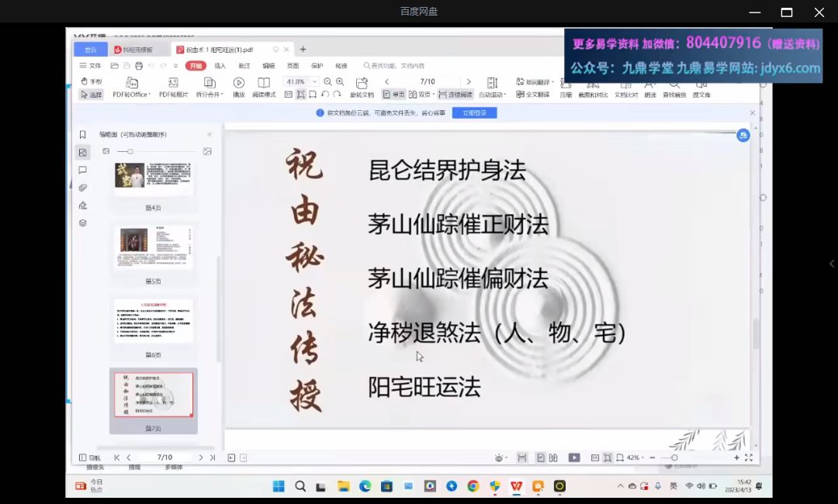Open the zoom percentage 41.8% dropdown

click(315, 81)
